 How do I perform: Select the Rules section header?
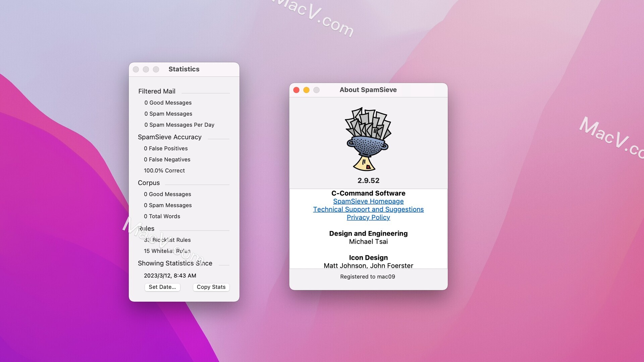(146, 228)
